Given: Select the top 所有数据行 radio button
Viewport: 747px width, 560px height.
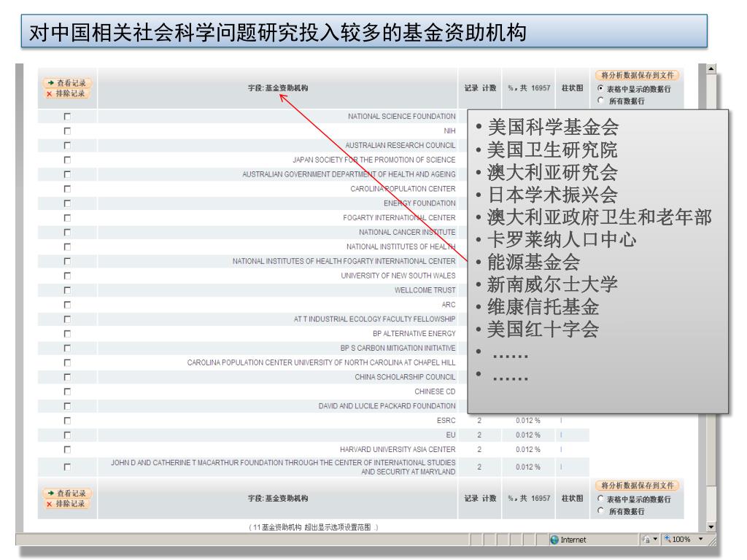Looking at the screenshot, I should pyautogui.click(x=600, y=101).
